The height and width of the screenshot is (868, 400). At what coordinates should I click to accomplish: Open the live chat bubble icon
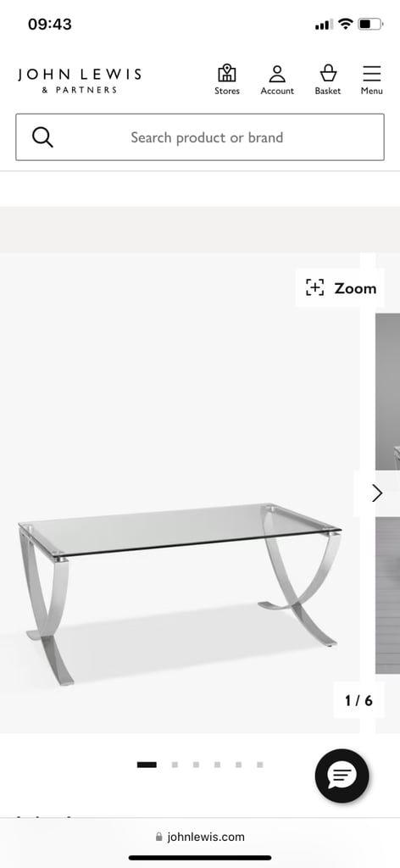(x=342, y=776)
